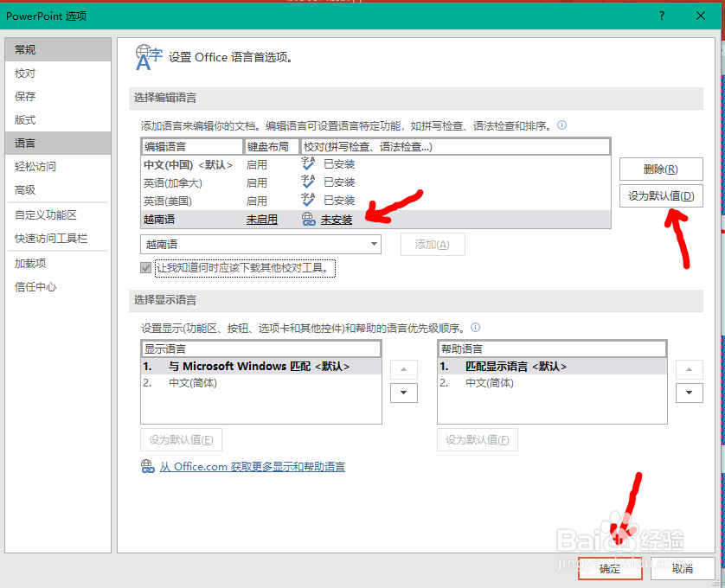Click the 确定 button to confirm settings

pyautogui.click(x=610, y=569)
